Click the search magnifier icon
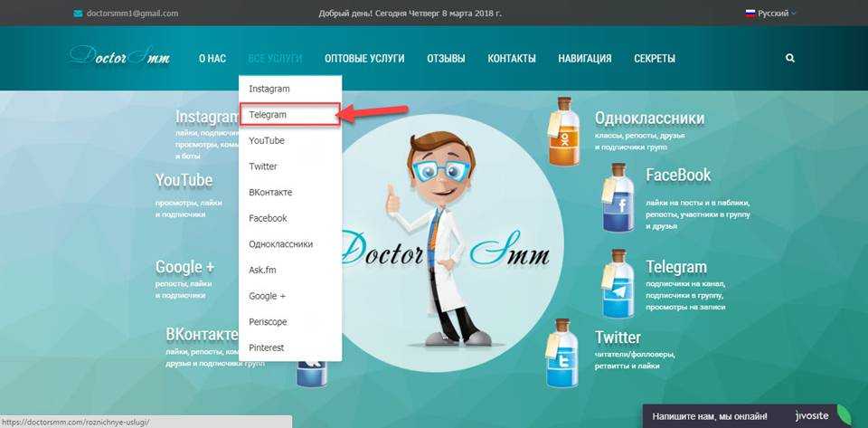This screenshot has width=868, height=428. click(790, 58)
